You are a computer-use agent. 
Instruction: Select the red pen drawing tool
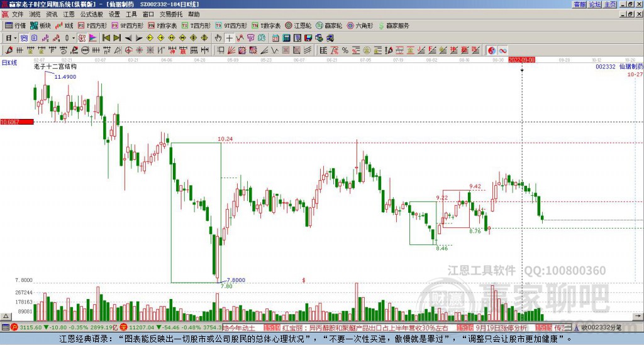8,50
